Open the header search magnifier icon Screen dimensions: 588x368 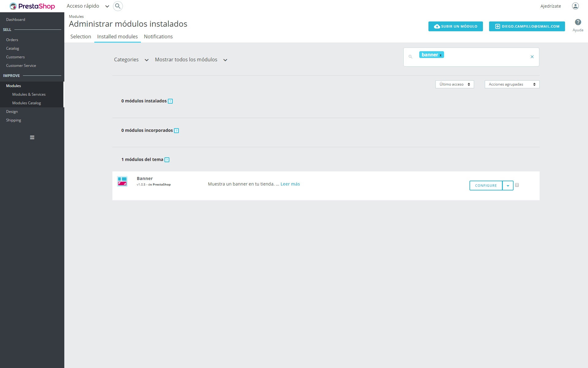pos(118,6)
